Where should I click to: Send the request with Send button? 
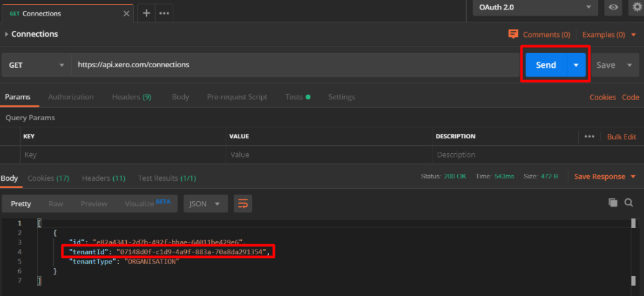(546, 65)
